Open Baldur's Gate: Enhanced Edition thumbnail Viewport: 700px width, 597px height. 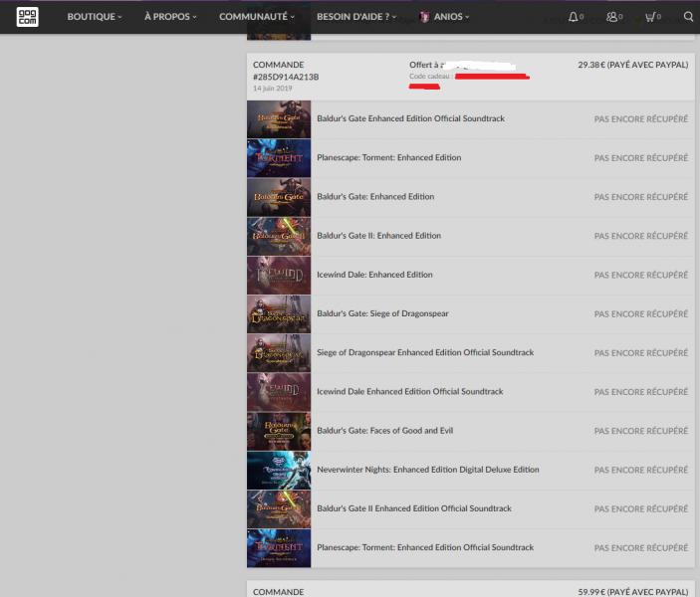pos(279,197)
